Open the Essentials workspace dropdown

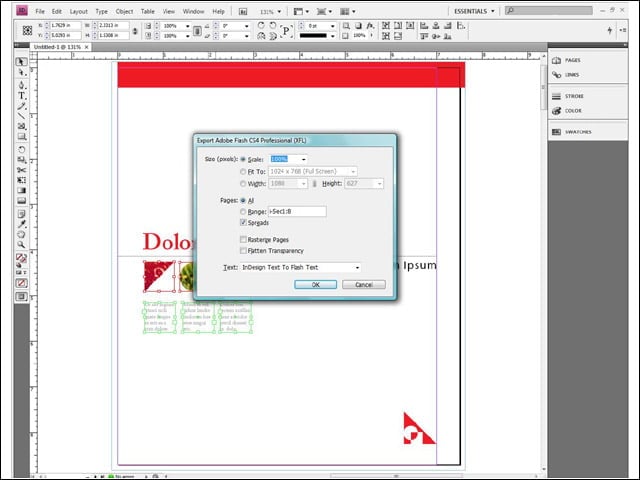(474, 11)
